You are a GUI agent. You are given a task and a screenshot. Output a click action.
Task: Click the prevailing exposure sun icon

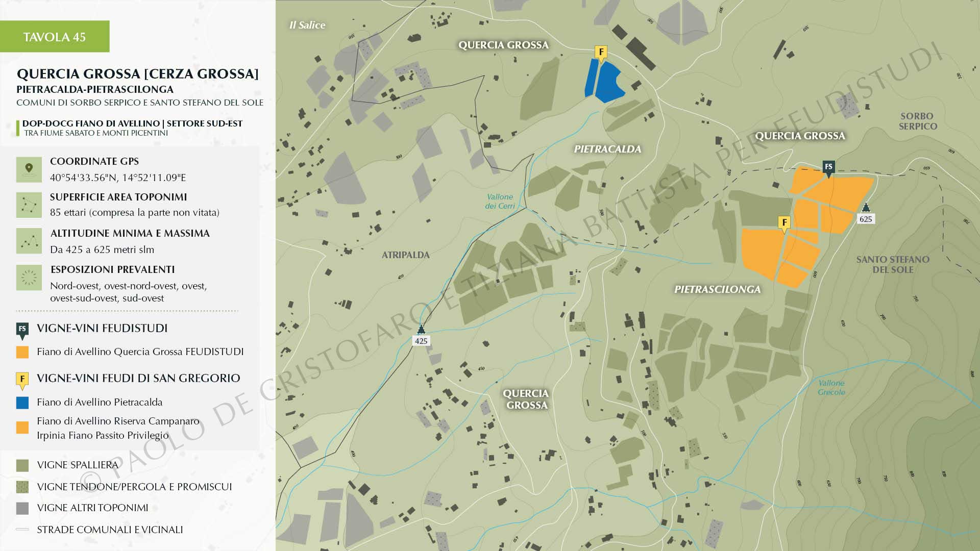point(29,278)
